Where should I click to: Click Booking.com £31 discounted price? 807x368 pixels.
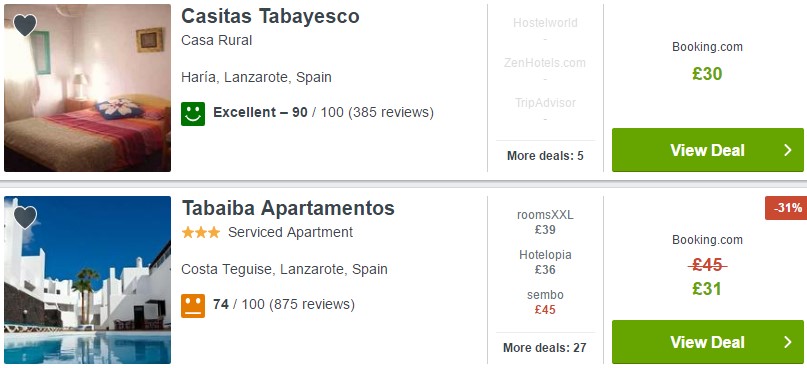pos(707,289)
